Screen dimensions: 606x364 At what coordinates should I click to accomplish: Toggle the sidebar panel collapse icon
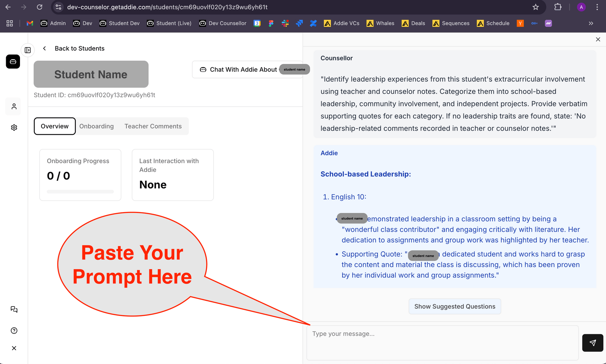pos(28,50)
